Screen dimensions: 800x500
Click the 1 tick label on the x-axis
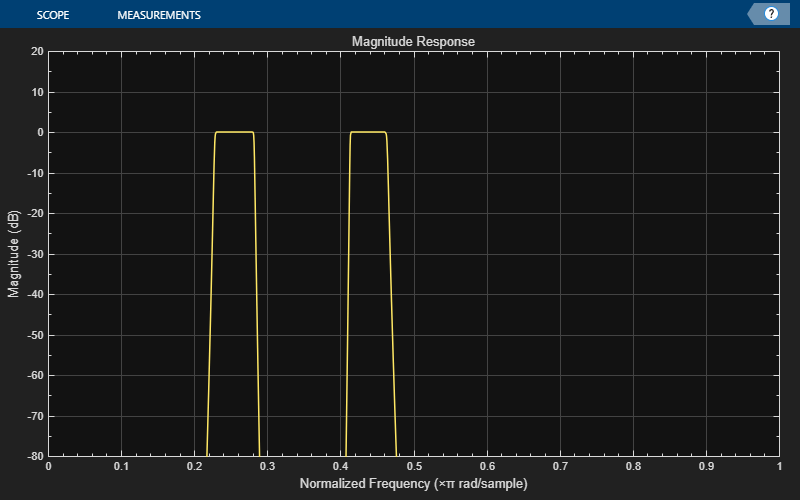778,467
